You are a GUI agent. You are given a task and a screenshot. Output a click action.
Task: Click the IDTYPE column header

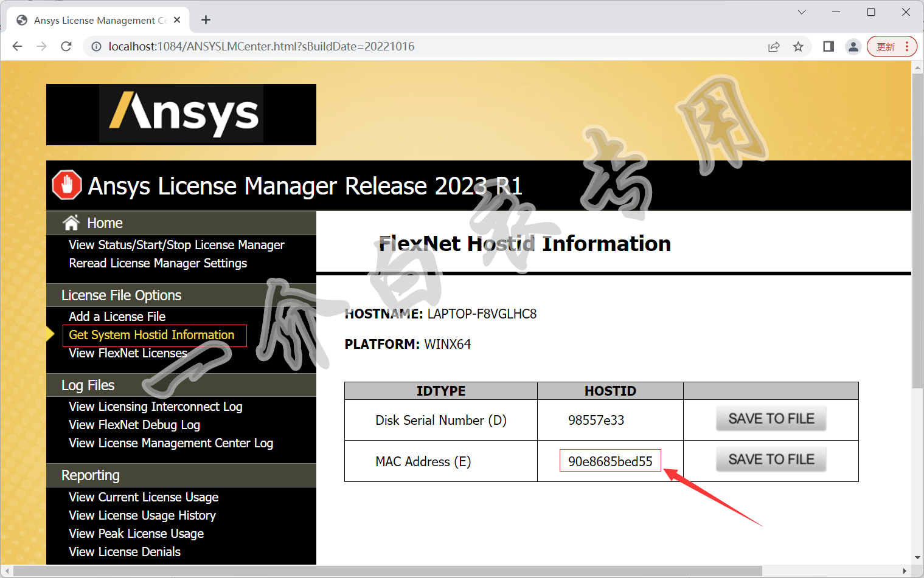tap(441, 391)
